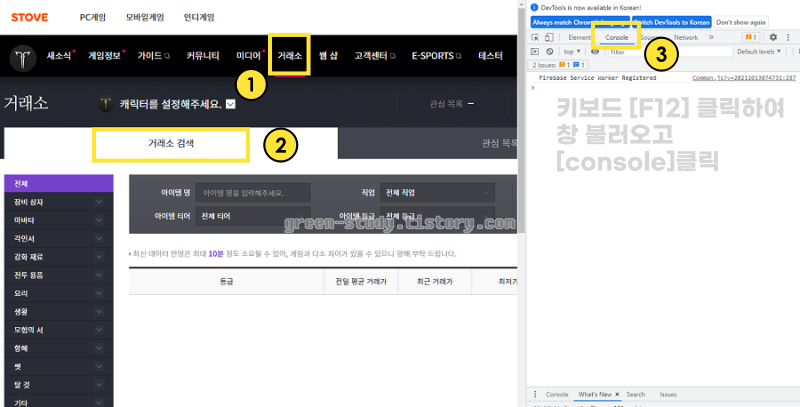Click the PC게임 link
The width and height of the screenshot is (800, 407).
click(93, 17)
